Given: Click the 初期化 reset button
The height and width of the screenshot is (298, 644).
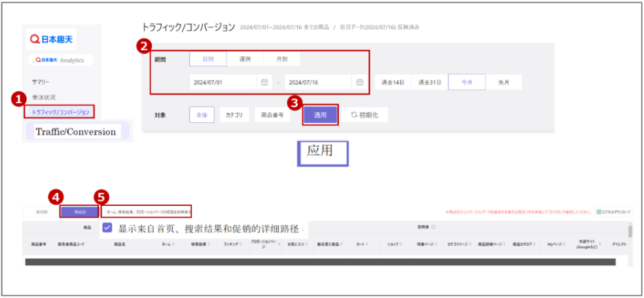Looking at the screenshot, I should (x=365, y=115).
